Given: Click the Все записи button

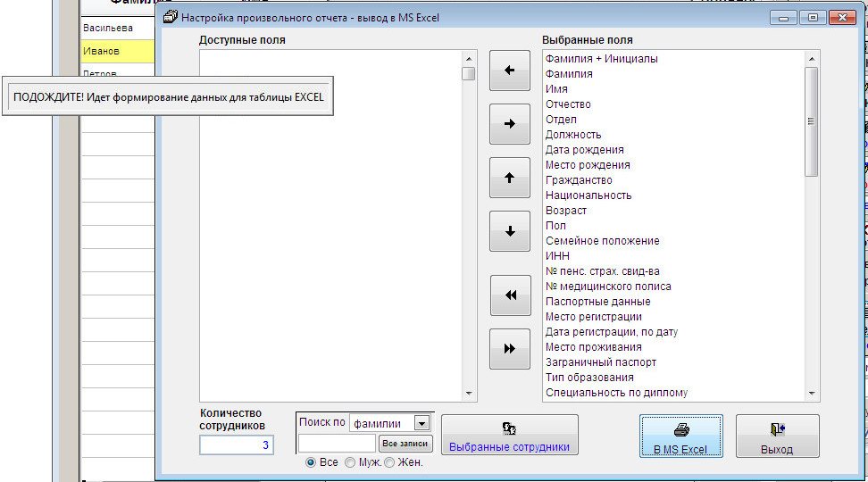Looking at the screenshot, I should click(405, 444).
